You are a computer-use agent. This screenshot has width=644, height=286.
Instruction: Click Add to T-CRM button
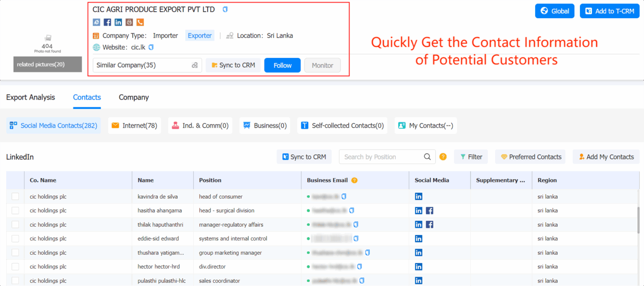[610, 11]
